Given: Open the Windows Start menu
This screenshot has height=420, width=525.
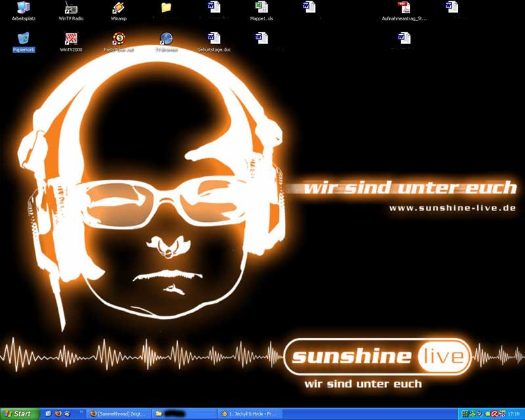Looking at the screenshot, I should (x=20, y=414).
